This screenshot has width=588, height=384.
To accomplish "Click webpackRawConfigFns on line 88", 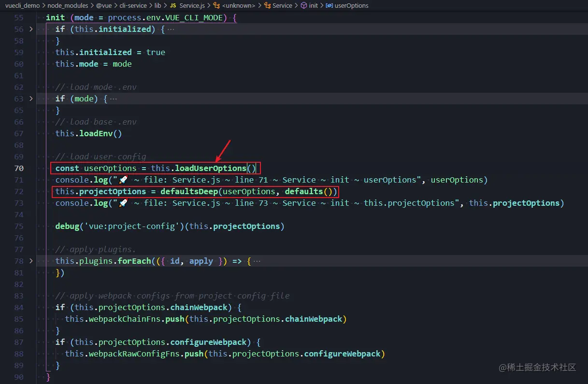I will coord(134,354).
